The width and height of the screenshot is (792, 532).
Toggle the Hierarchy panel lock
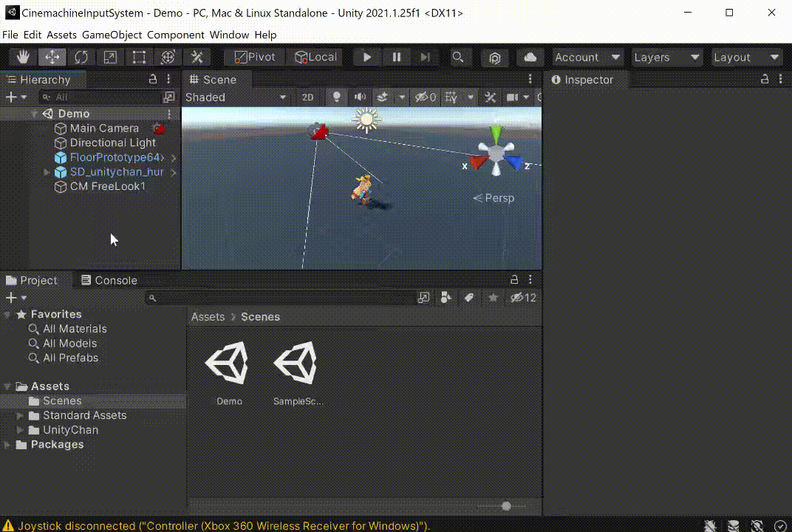coord(152,79)
